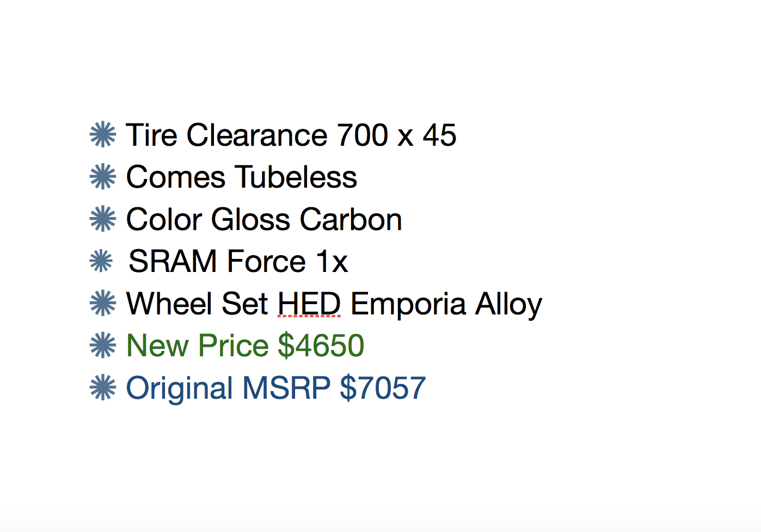
Task: Click the word Emporia
Action: [x=408, y=304]
